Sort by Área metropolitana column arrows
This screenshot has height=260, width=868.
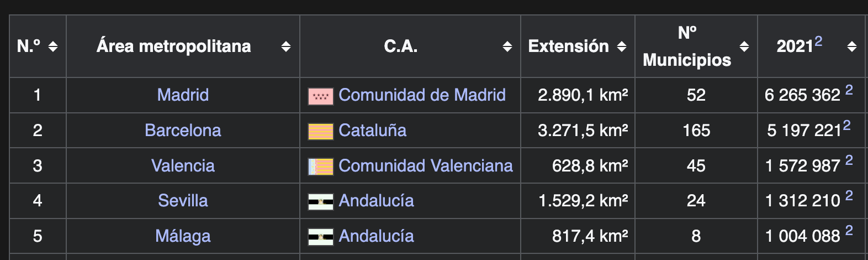[x=286, y=46]
